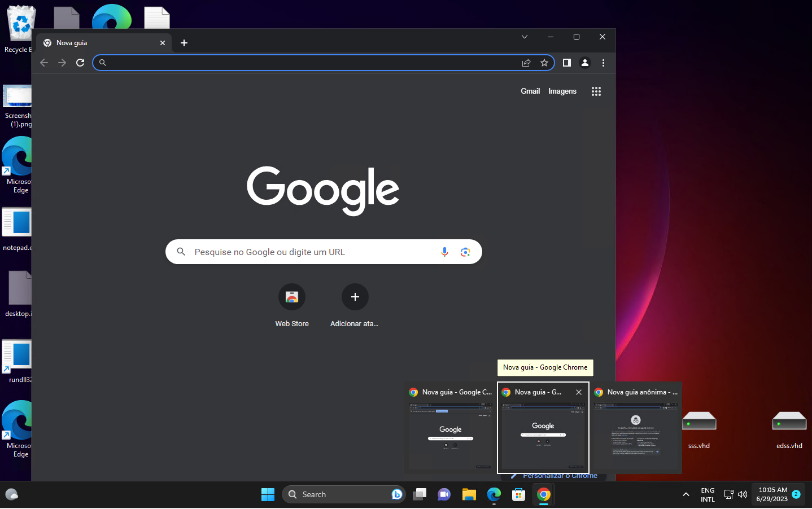Close the Nova guia tab
This screenshot has width=812, height=509.
pyautogui.click(x=163, y=43)
